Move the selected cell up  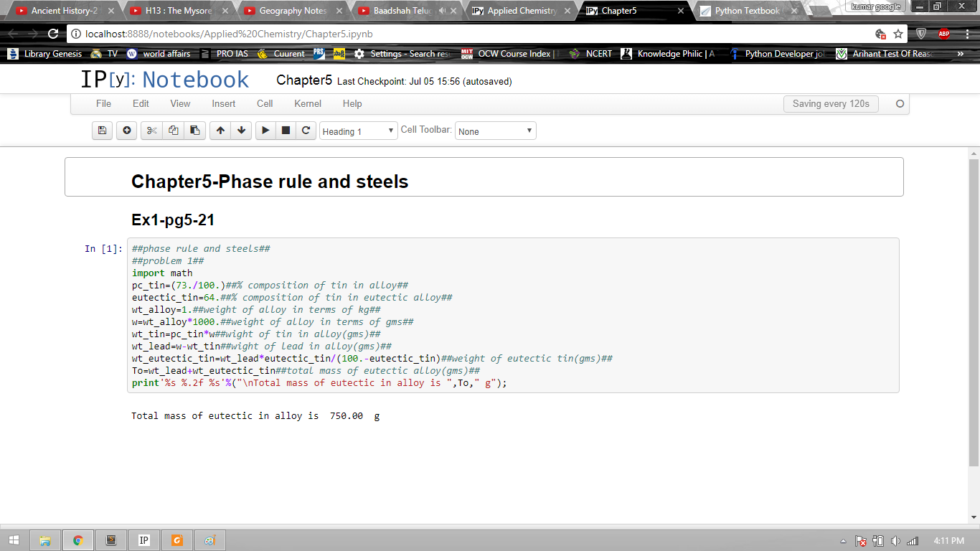pos(220,131)
